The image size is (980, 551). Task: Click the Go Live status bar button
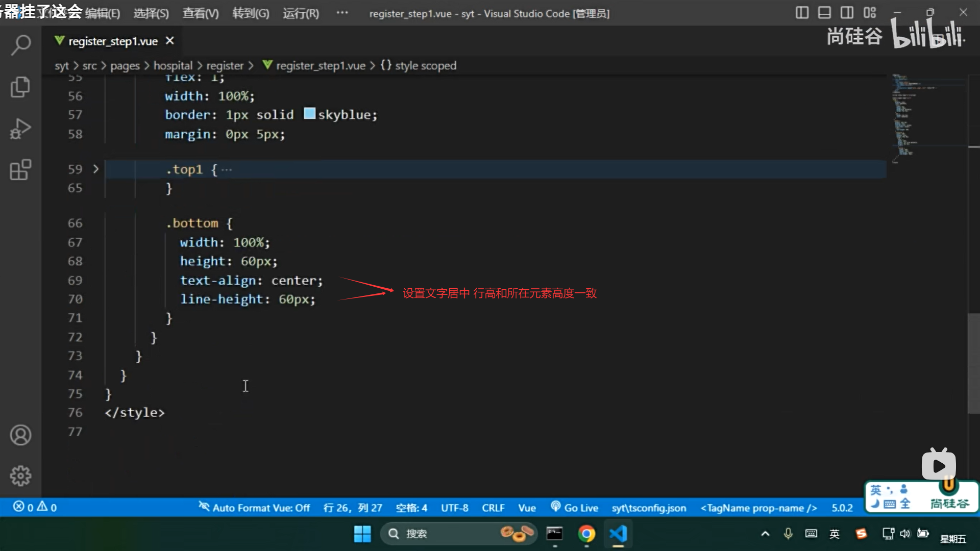point(575,508)
